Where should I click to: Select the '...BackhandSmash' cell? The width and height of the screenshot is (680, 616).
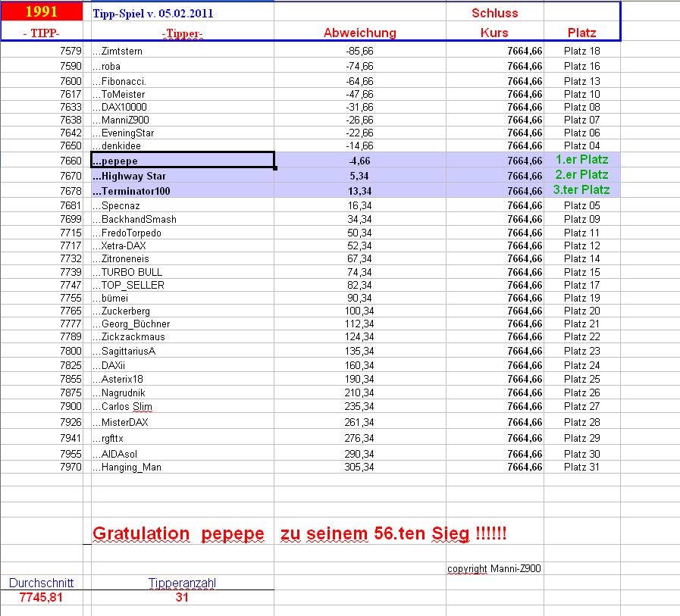click(x=183, y=219)
